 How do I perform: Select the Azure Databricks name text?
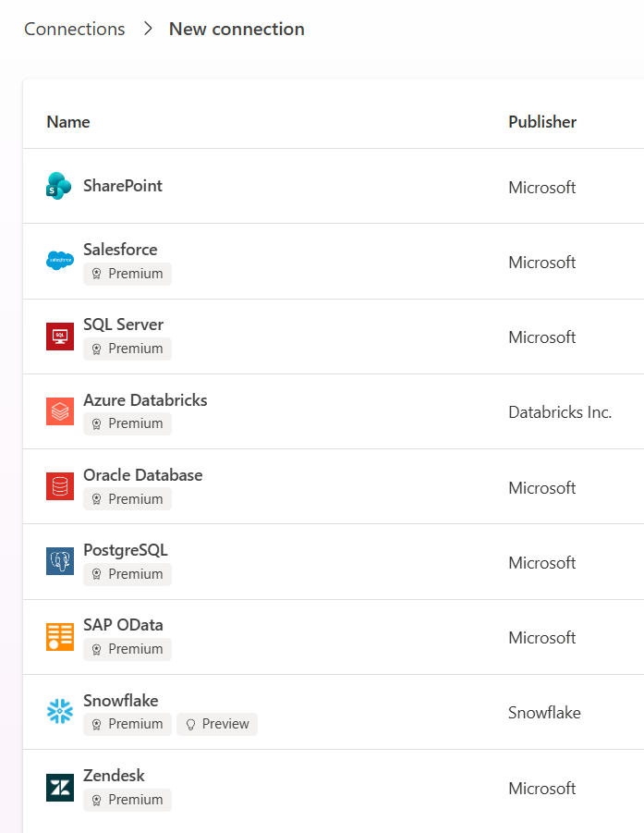145,400
